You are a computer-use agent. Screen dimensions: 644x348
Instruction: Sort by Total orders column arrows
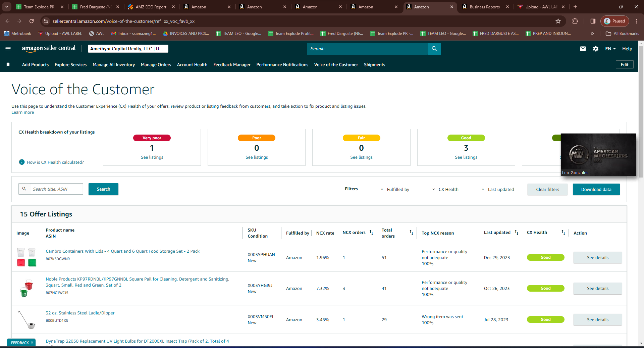(411, 233)
